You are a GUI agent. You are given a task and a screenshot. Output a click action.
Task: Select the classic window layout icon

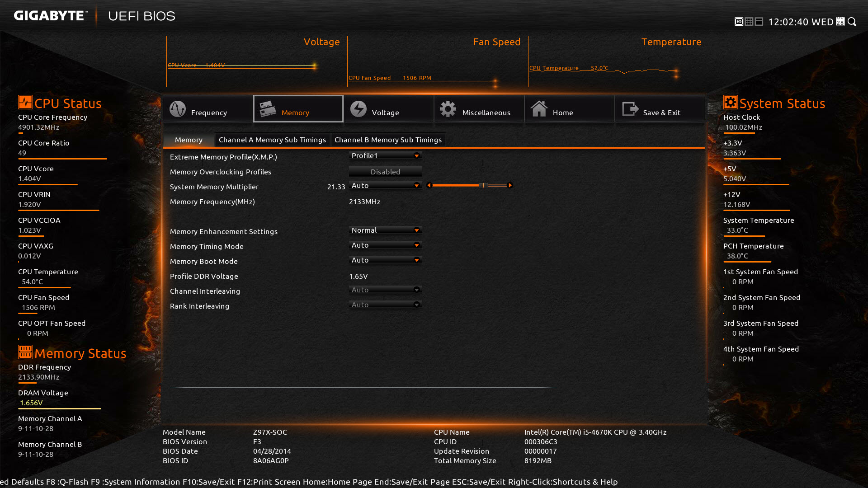tap(759, 22)
